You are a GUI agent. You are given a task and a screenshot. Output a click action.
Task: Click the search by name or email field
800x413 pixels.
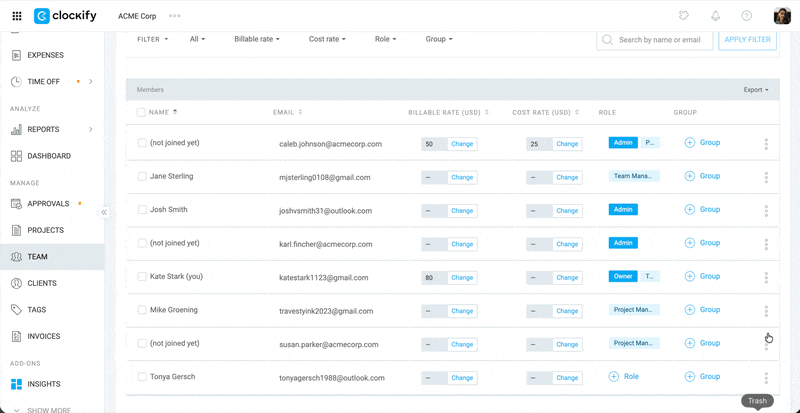pos(662,40)
